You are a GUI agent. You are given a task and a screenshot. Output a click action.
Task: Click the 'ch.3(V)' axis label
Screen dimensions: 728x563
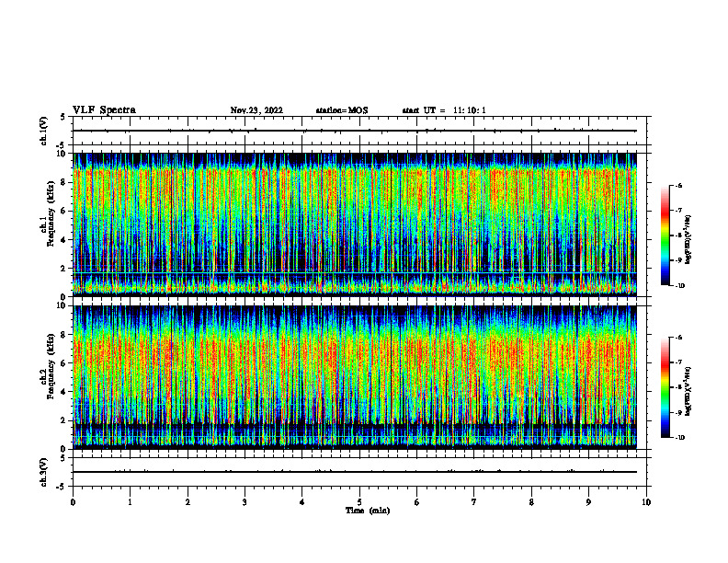pyautogui.click(x=43, y=472)
